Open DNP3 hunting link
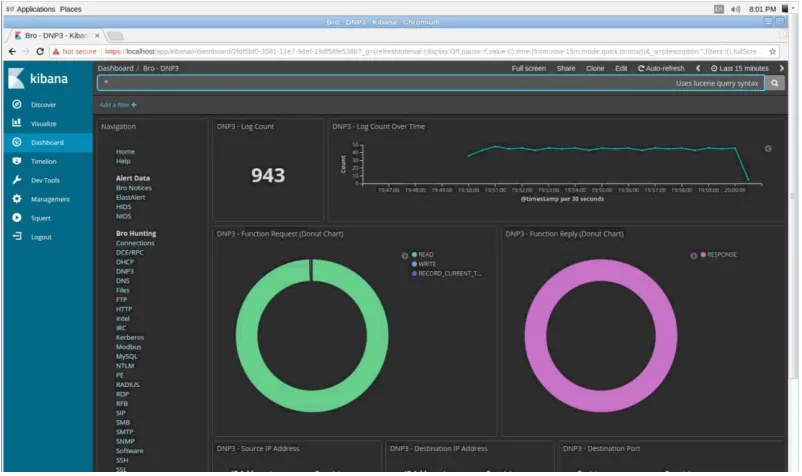The width and height of the screenshot is (802, 476). click(125, 271)
